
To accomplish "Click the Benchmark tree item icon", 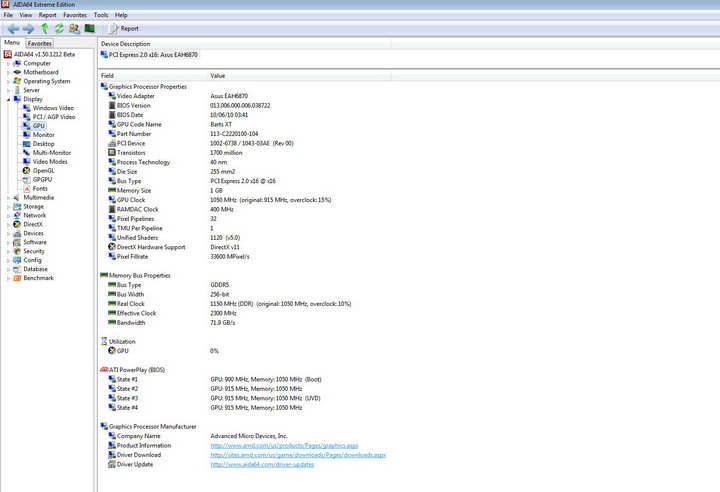I will coord(17,278).
